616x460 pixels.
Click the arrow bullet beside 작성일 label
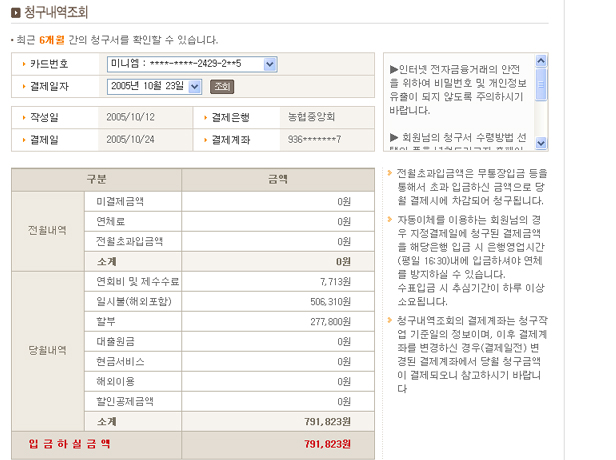[23, 117]
